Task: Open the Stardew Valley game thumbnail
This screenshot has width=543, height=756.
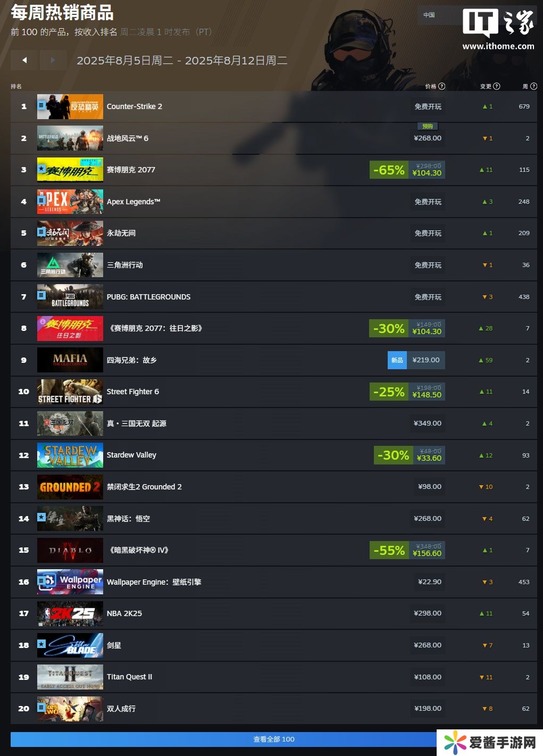Action: 70,455
